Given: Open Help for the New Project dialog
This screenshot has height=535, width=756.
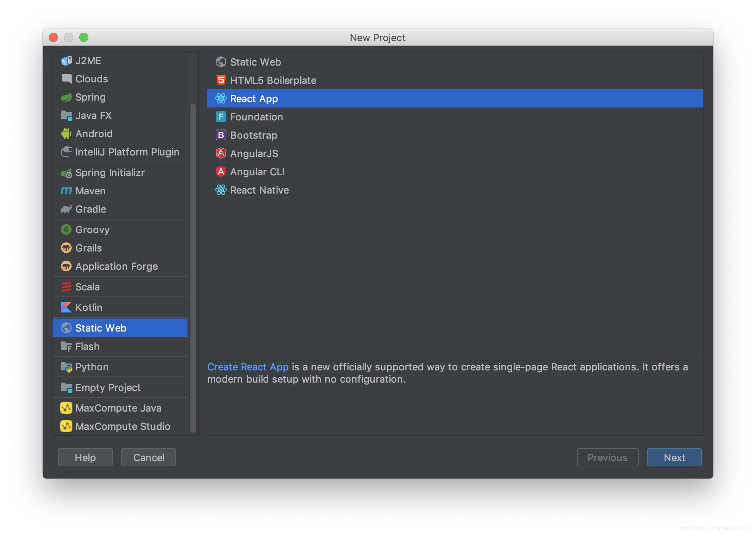Looking at the screenshot, I should (85, 457).
